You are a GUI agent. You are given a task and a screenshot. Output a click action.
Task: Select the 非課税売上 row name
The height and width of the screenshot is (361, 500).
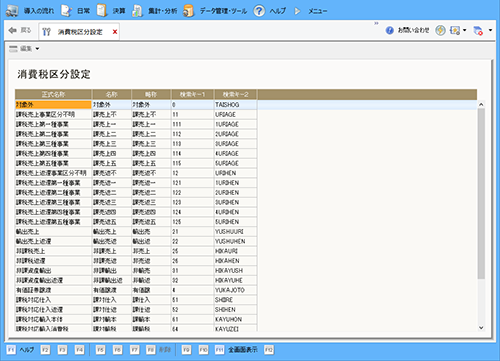(x=53, y=251)
